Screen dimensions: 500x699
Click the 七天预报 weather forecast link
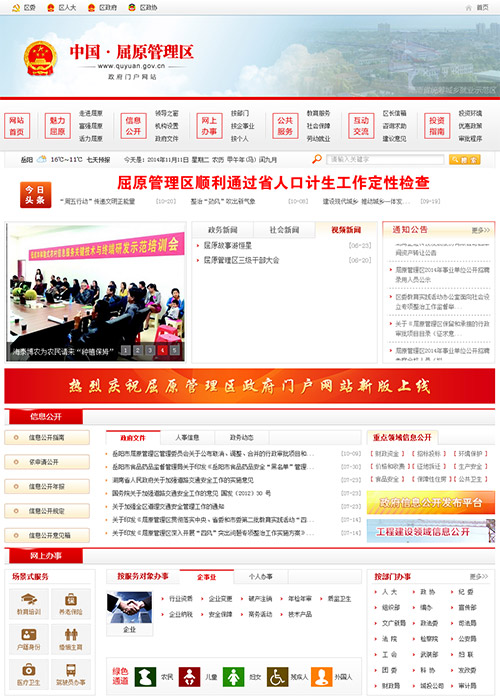tap(98, 160)
